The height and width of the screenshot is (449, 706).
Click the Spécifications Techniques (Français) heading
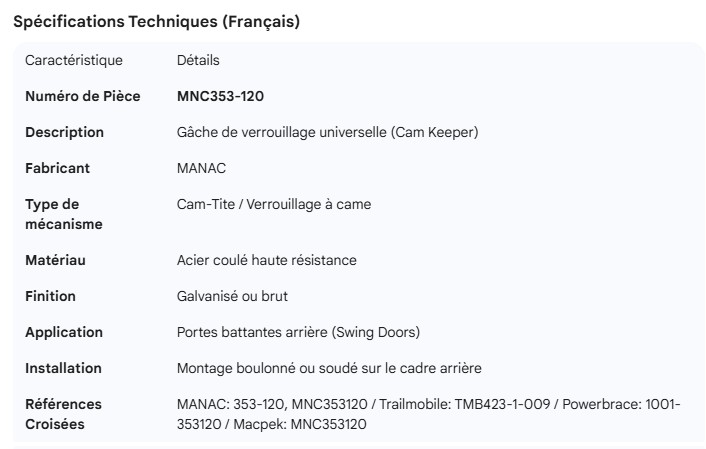156,21
